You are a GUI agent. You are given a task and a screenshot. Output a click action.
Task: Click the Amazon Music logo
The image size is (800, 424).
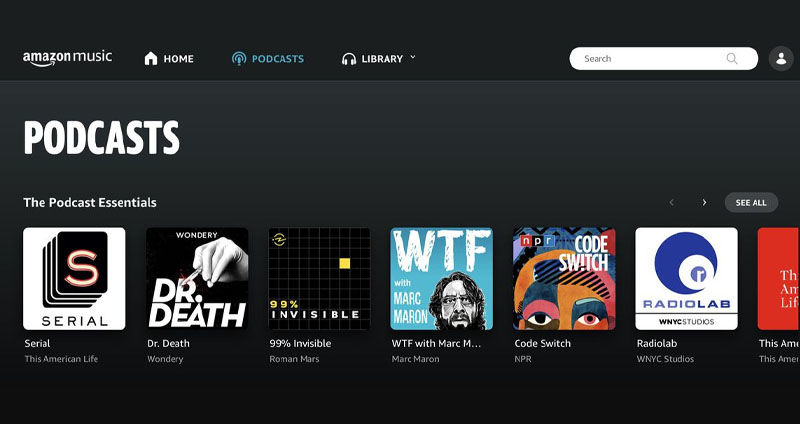(x=67, y=58)
